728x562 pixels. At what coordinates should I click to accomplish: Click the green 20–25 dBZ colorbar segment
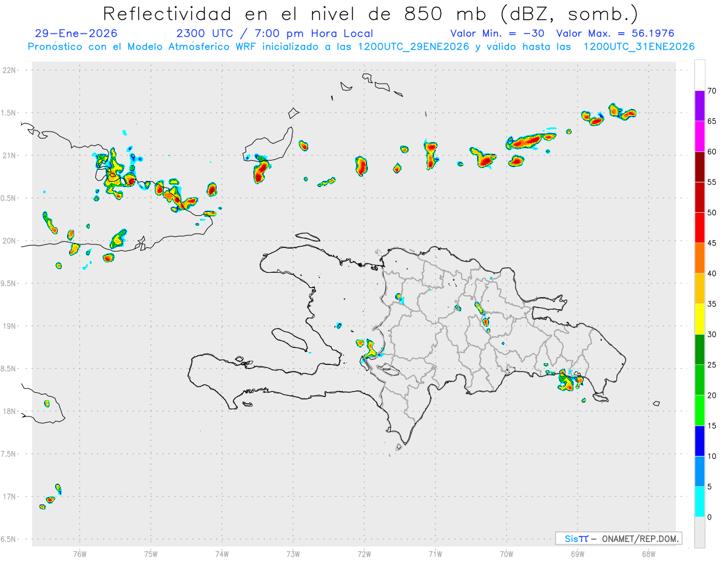coord(699,380)
